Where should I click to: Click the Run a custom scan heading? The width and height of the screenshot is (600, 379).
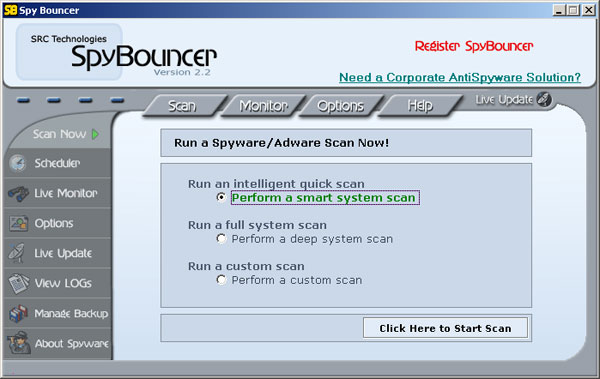(246, 266)
